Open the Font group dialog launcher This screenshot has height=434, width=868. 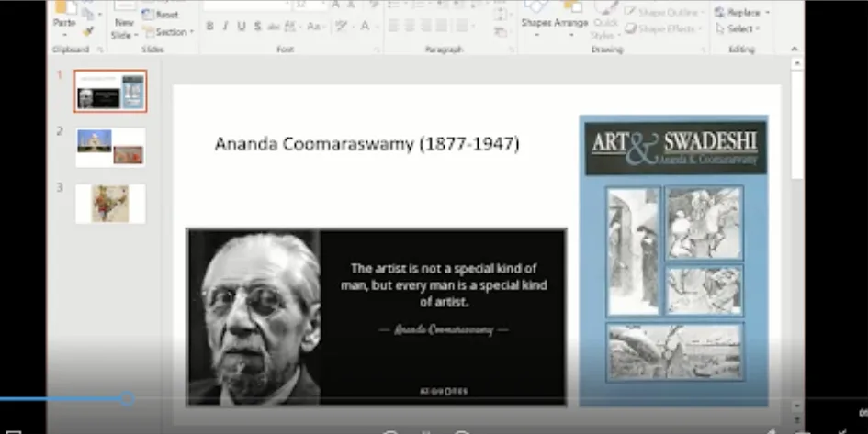tap(377, 50)
